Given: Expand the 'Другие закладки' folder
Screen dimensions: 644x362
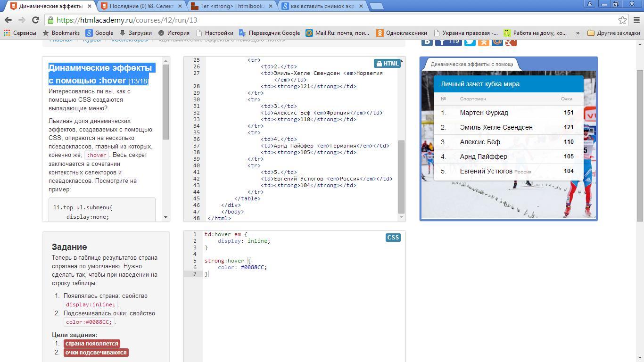Looking at the screenshot, I should point(614,33).
